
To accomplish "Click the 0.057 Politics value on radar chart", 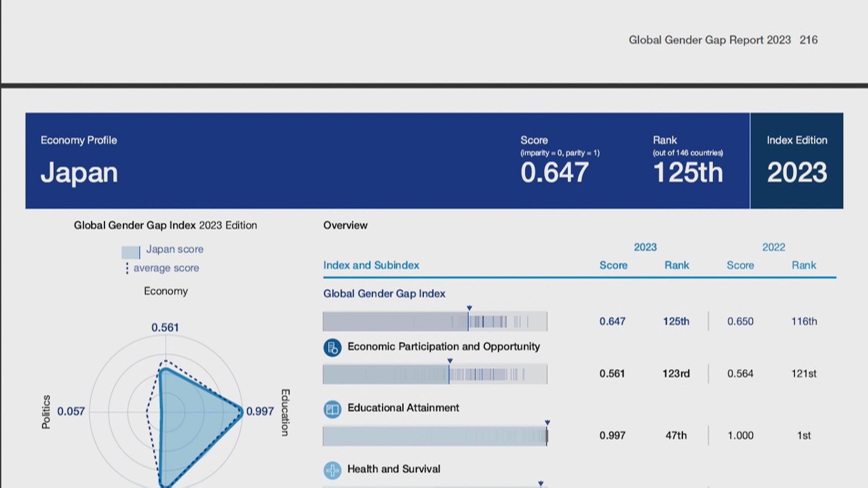I will coord(71,411).
